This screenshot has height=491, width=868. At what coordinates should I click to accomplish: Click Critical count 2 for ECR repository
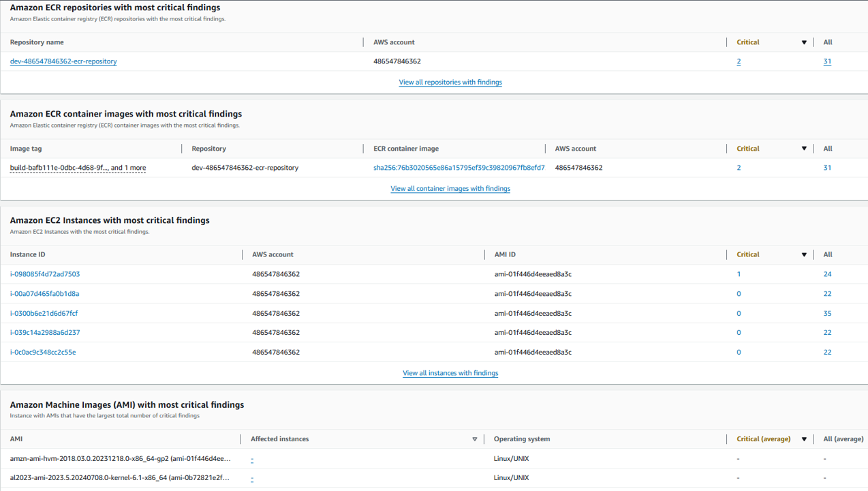[739, 61]
